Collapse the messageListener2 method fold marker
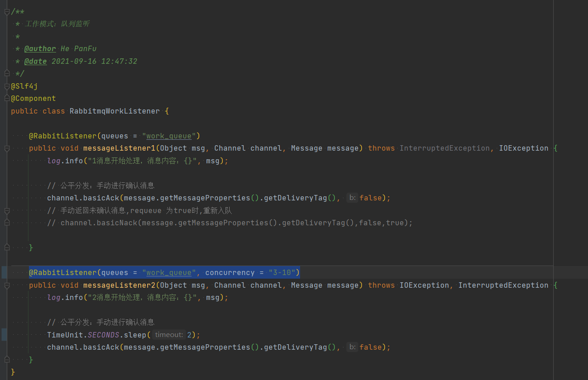The width and height of the screenshot is (588, 380). (7, 285)
